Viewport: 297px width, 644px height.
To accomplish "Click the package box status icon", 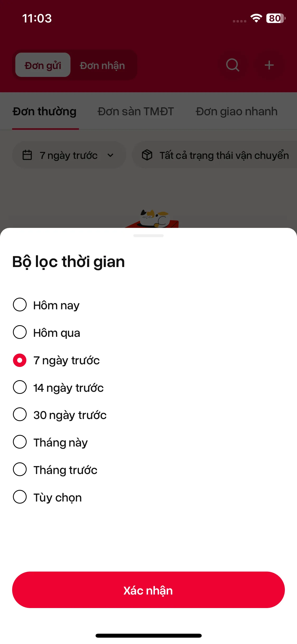I will 147,155.
